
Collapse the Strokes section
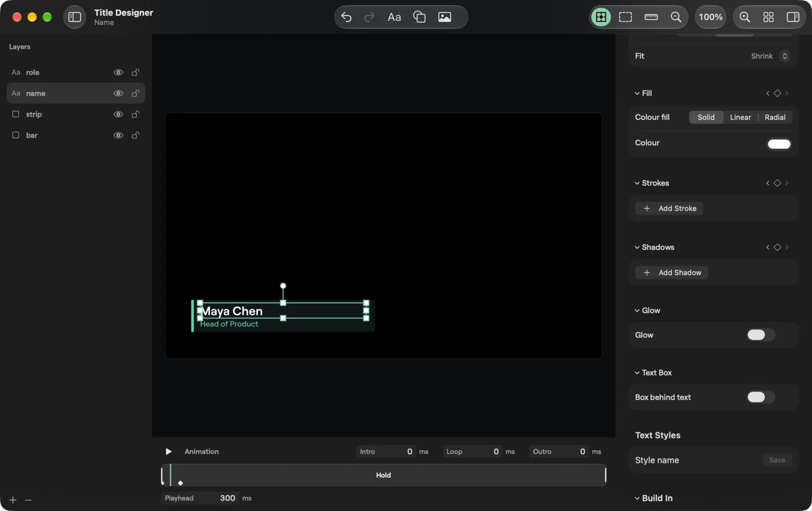point(637,183)
